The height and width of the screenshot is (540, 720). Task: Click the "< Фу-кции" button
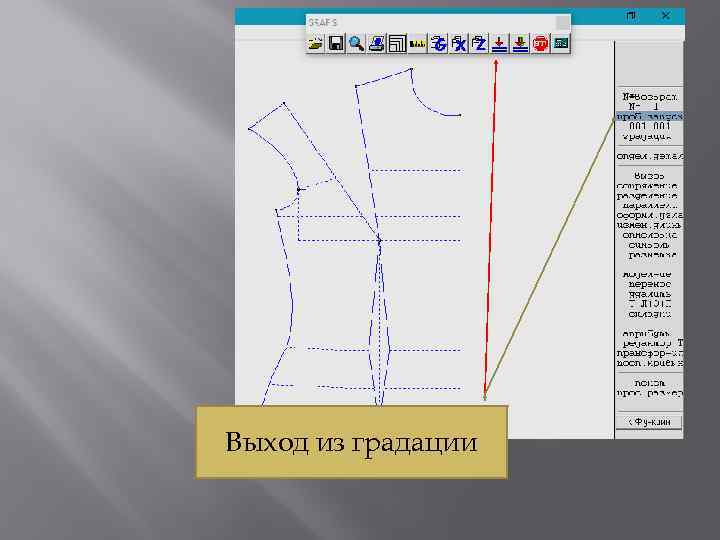tap(649, 422)
